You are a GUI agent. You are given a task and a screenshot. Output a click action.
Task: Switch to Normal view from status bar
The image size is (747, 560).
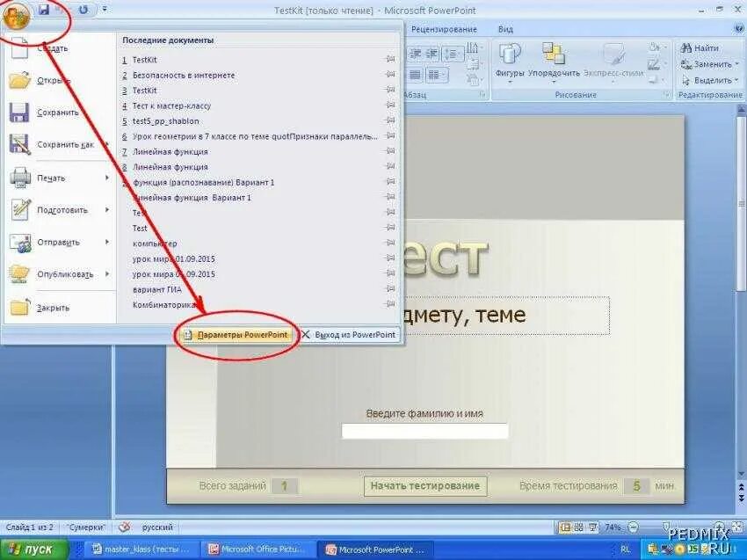pos(565,527)
